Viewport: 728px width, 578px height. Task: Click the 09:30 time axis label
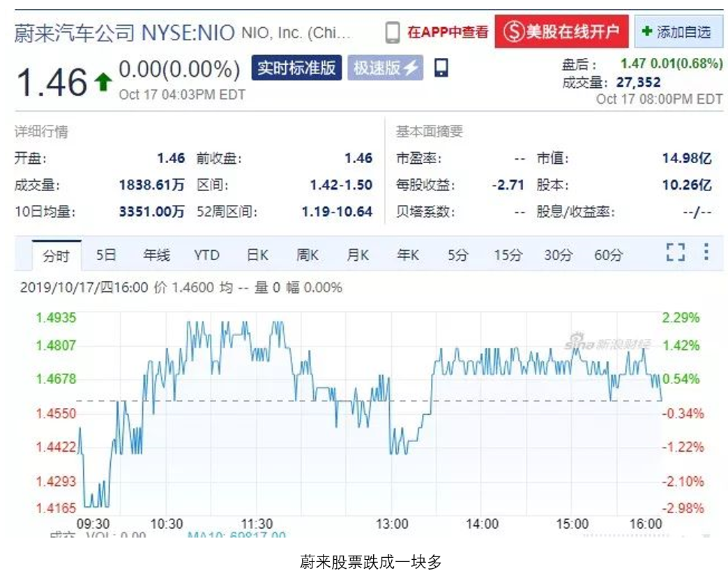coord(93,524)
